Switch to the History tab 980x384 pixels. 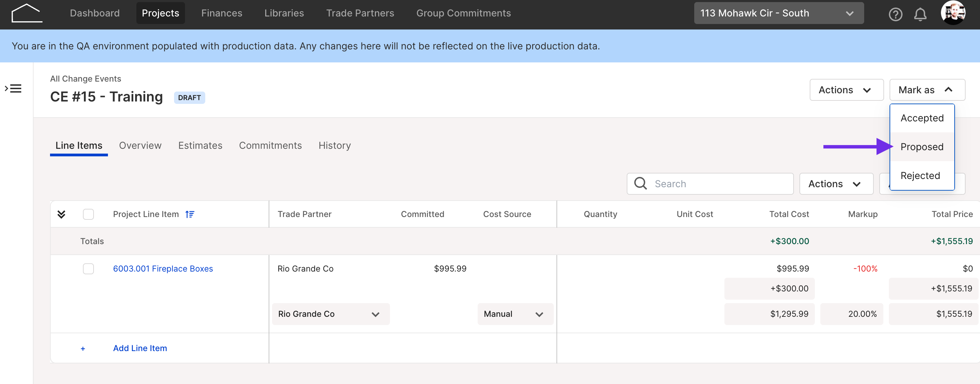tap(334, 145)
